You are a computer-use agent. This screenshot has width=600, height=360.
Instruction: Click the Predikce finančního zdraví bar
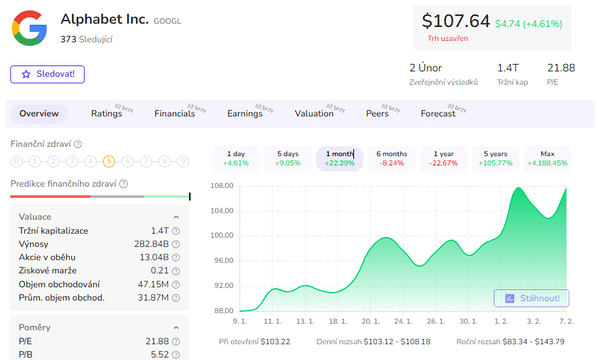pos(100,197)
